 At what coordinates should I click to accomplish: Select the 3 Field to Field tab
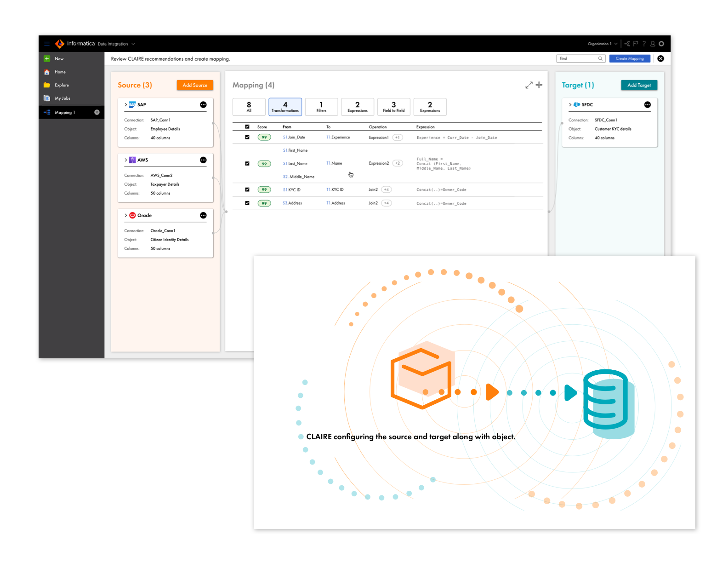click(393, 107)
